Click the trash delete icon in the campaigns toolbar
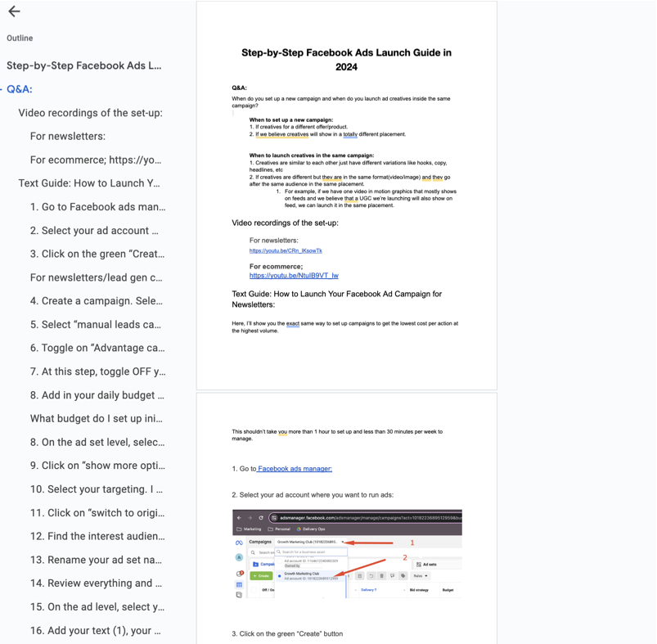Screen dimensions: 657x644 [380, 575]
